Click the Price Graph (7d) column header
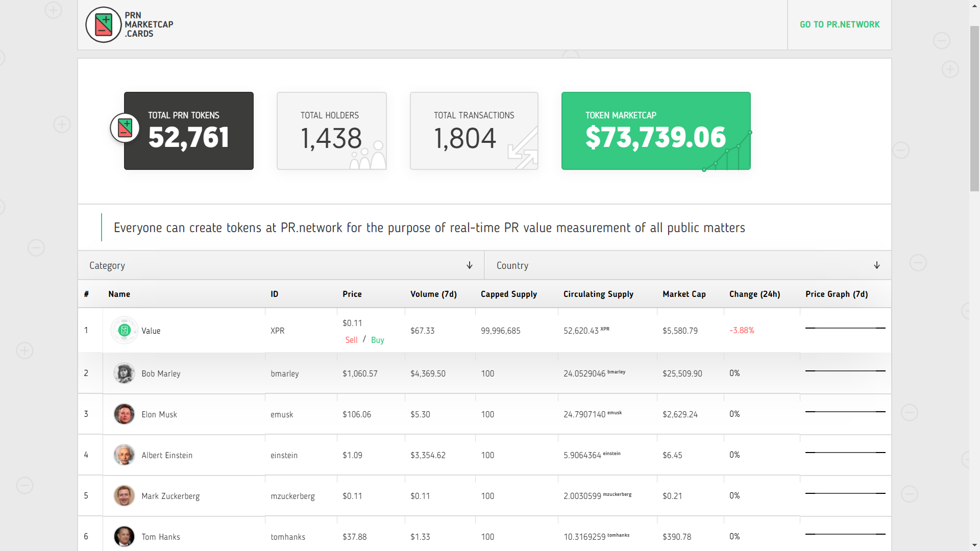 pos(837,294)
